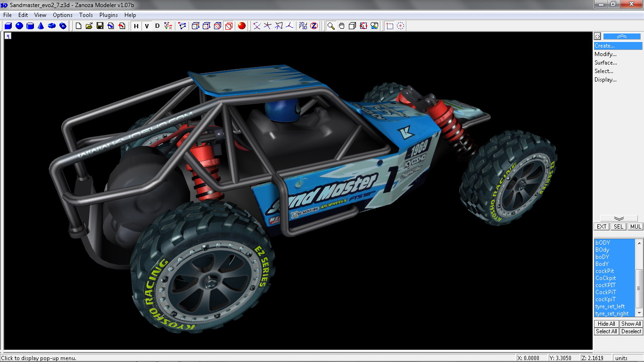This screenshot has height=362, width=644.
Task: Select 'cockPit' in the object list
Action: (614, 271)
